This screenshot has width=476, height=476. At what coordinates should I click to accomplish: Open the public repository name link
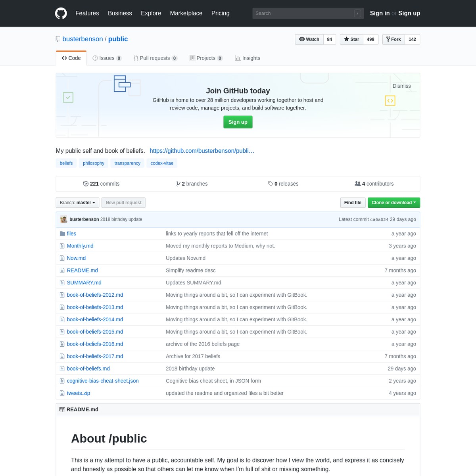click(118, 39)
